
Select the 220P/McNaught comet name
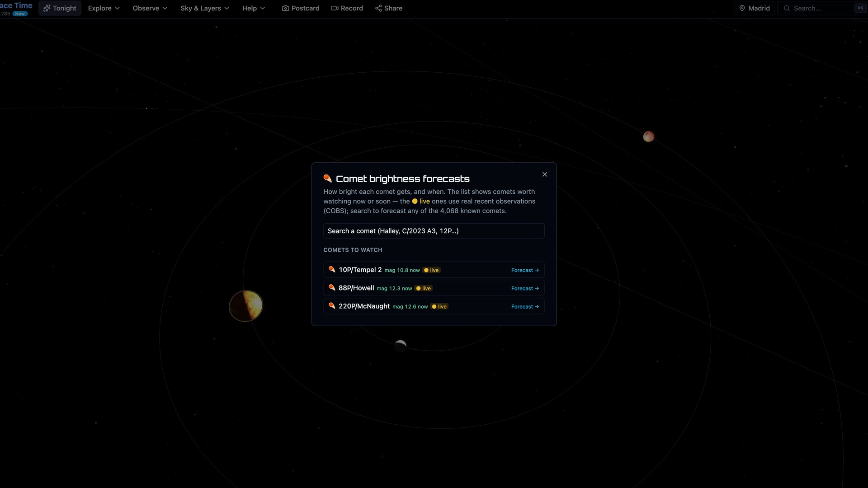coord(364,306)
